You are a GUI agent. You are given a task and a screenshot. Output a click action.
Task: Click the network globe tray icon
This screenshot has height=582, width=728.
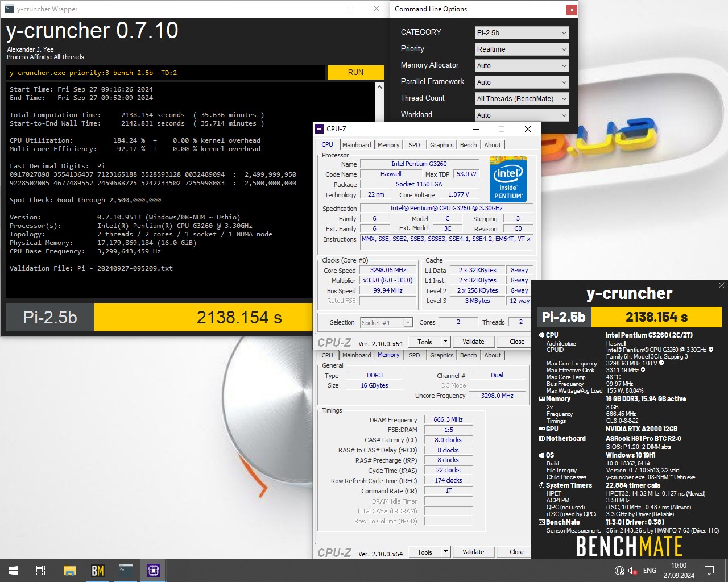tap(619, 571)
